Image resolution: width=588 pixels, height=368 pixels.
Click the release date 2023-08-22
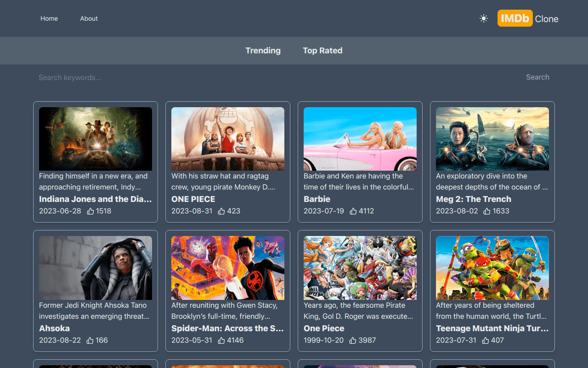click(60, 340)
